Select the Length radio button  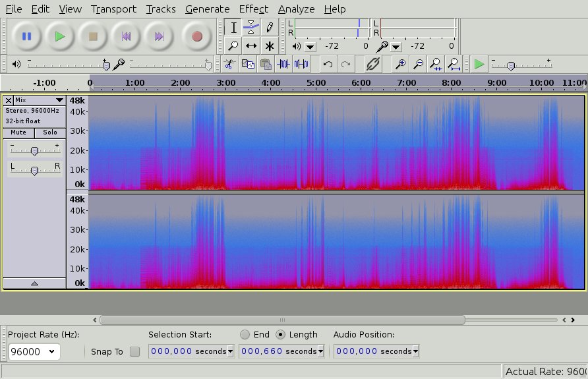pos(281,334)
